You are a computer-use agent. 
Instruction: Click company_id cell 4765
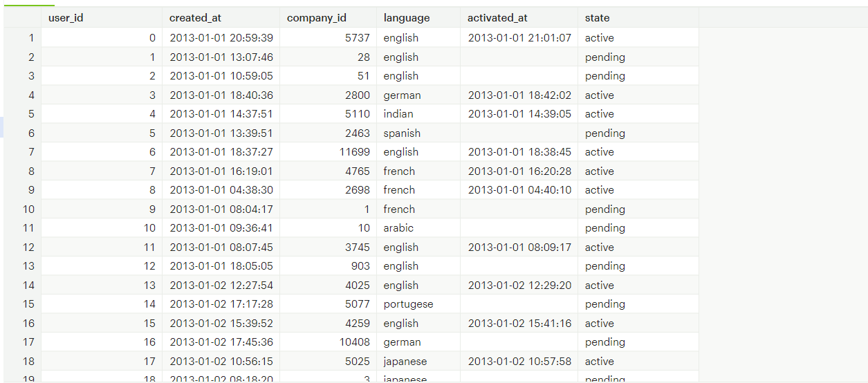(x=329, y=171)
